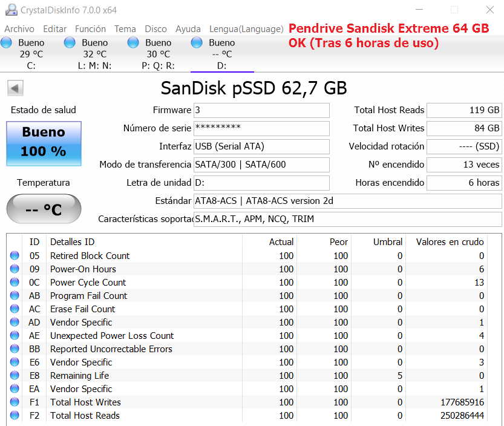Open the Disco menu
The height and width of the screenshot is (426, 504).
[156, 29]
